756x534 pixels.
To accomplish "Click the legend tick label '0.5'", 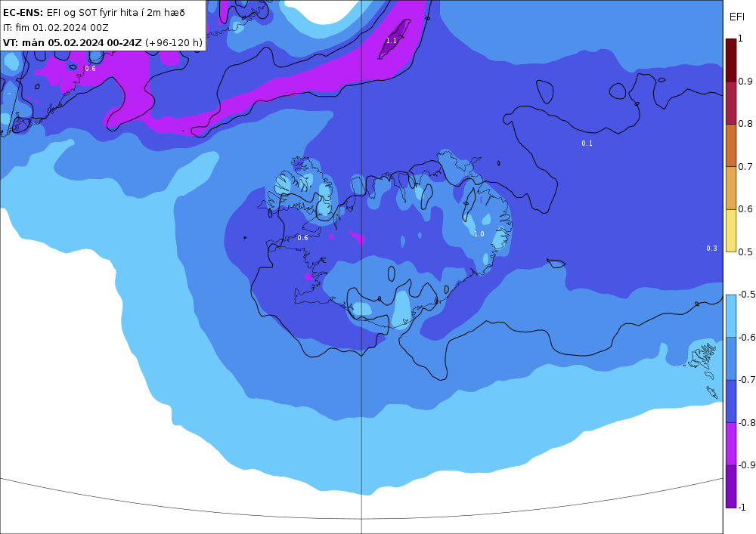I will 745,252.
